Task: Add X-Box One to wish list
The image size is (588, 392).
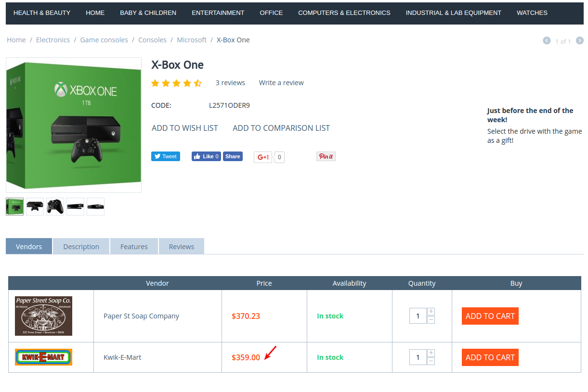Action: pos(185,128)
